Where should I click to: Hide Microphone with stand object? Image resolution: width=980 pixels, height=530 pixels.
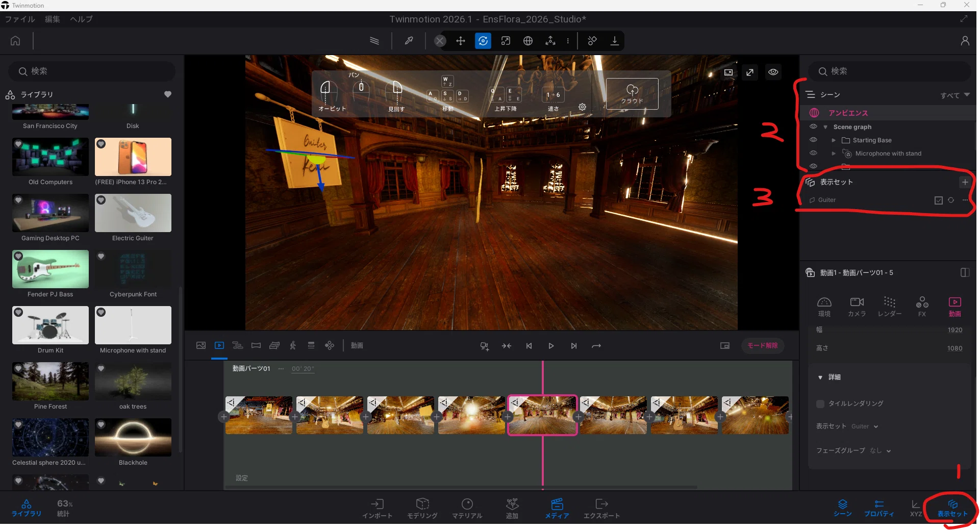coord(813,153)
